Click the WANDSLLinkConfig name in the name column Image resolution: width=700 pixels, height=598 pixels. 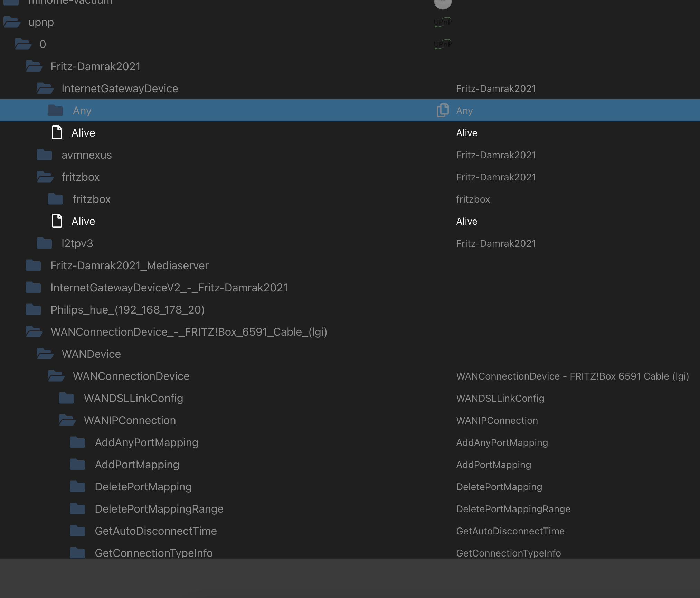500,399
